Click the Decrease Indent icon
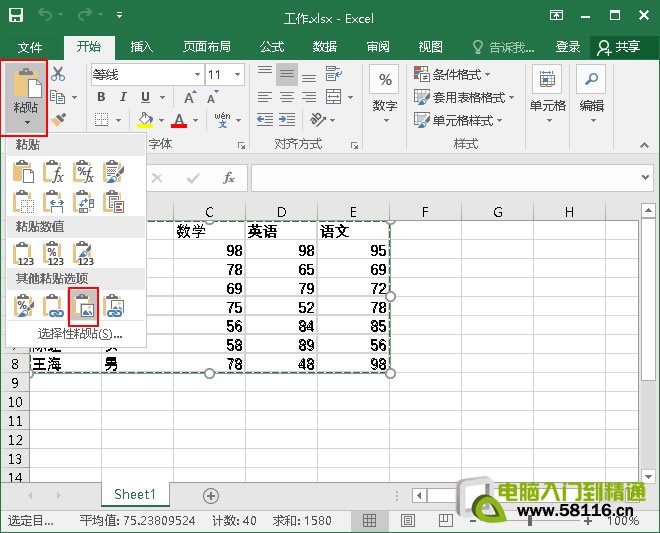This screenshot has height=533, width=660. click(x=265, y=120)
